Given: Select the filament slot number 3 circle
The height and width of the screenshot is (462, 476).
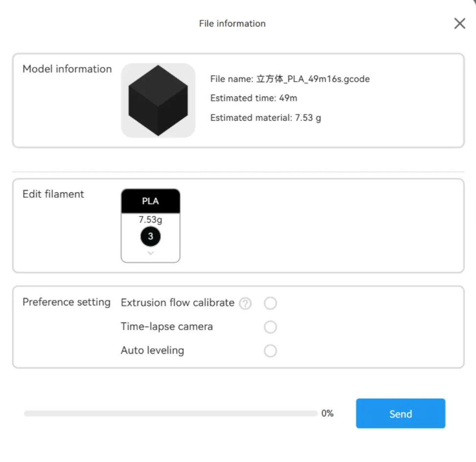Looking at the screenshot, I should pos(151,236).
